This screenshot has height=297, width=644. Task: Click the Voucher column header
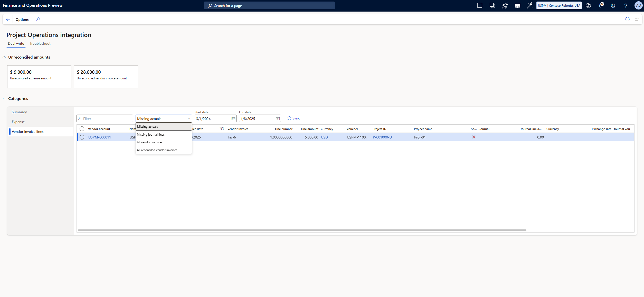352,129
